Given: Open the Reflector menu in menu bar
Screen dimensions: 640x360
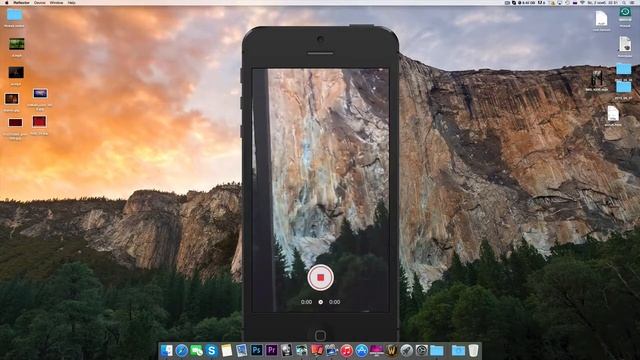Looking at the screenshot, I should [22, 2].
